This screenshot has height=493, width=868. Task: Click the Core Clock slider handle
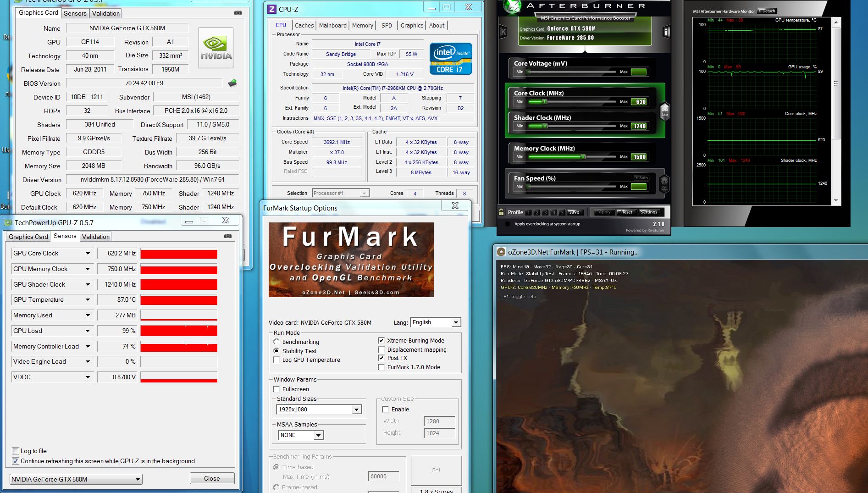(x=544, y=101)
